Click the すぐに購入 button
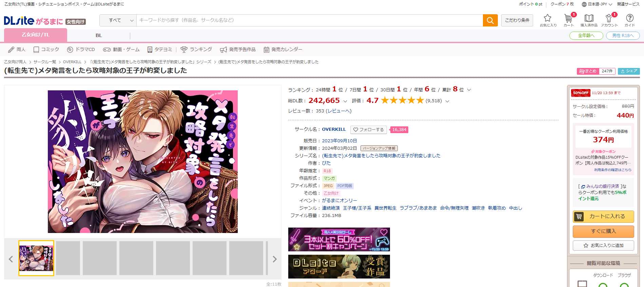The height and width of the screenshot is (287, 644). 603,231
